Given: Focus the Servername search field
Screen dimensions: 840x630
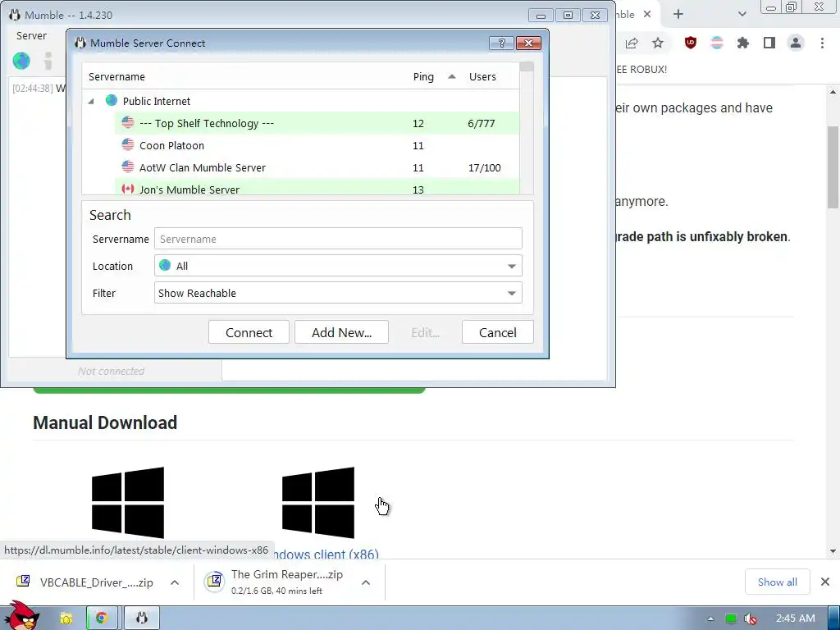Looking at the screenshot, I should click(338, 239).
